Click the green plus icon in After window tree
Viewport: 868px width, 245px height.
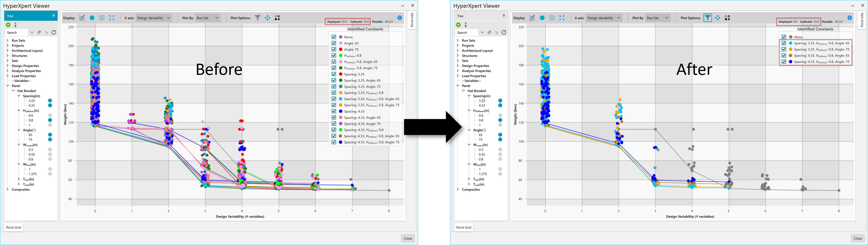[458, 25]
